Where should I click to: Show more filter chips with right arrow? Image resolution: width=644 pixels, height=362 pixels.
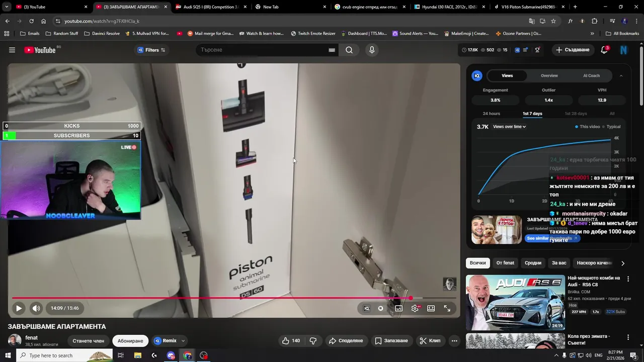point(623,263)
